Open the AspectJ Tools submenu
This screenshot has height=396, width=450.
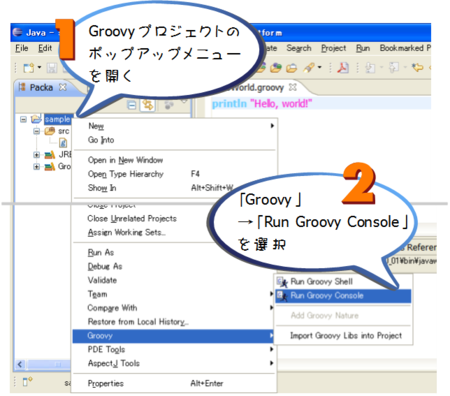tap(175, 363)
